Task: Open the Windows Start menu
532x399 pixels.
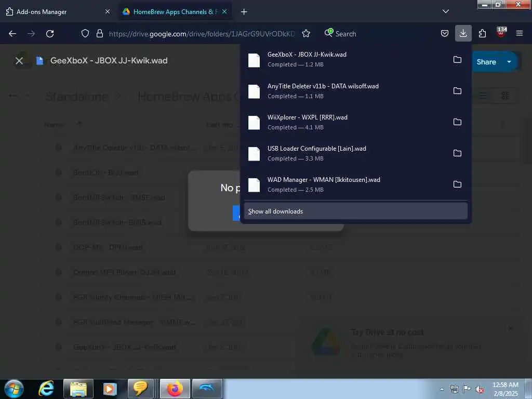Action: (x=14, y=389)
